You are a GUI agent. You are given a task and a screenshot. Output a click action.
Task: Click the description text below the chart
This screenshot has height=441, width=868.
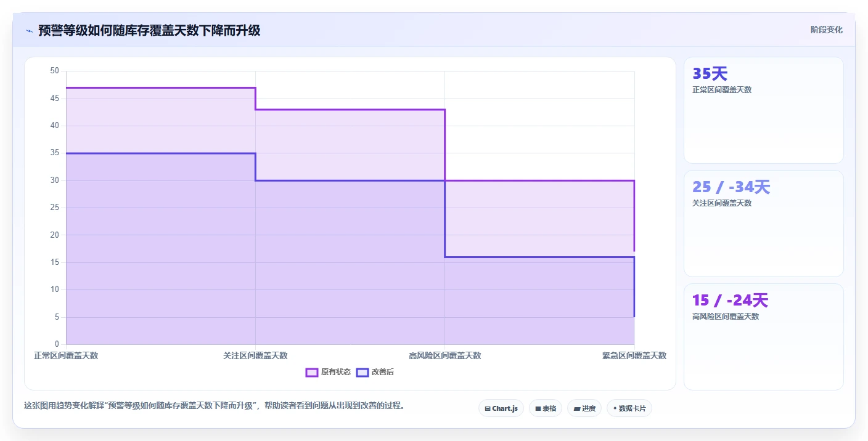[214, 406]
